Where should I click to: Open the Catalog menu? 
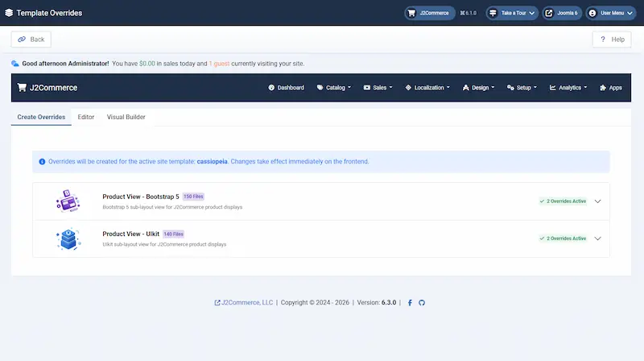point(334,88)
